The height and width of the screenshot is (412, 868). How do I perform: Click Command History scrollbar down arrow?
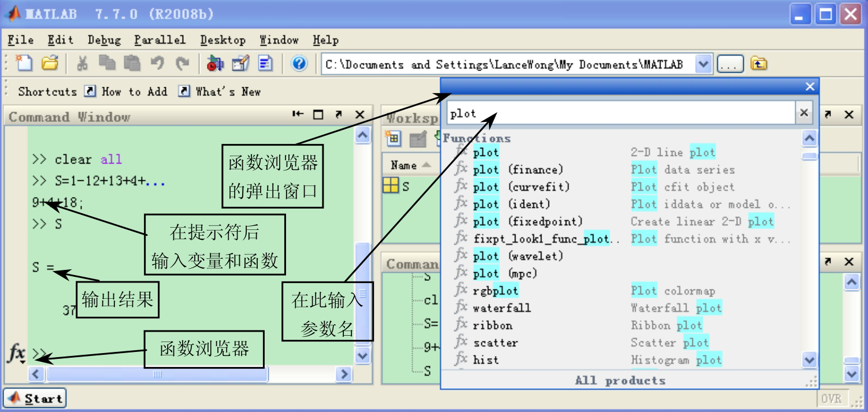pyautogui.click(x=852, y=374)
